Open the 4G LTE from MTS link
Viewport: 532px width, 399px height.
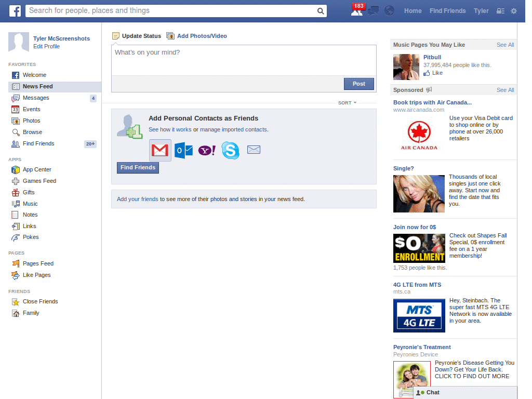click(417, 285)
